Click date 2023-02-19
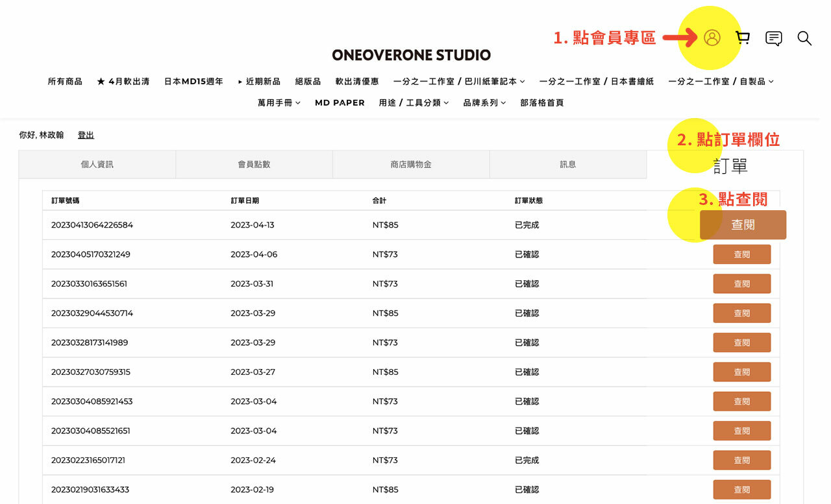The height and width of the screenshot is (504, 831). pos(253,490)
